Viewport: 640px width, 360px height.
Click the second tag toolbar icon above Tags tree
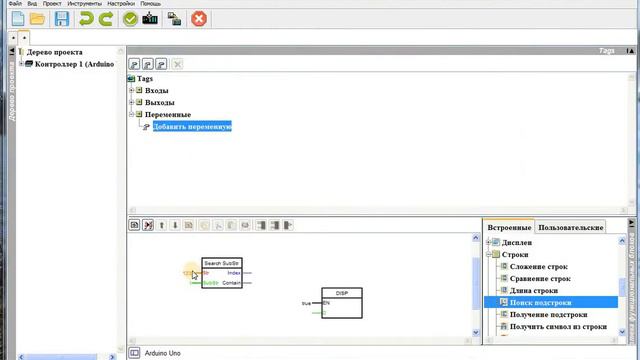coord(148,64)
